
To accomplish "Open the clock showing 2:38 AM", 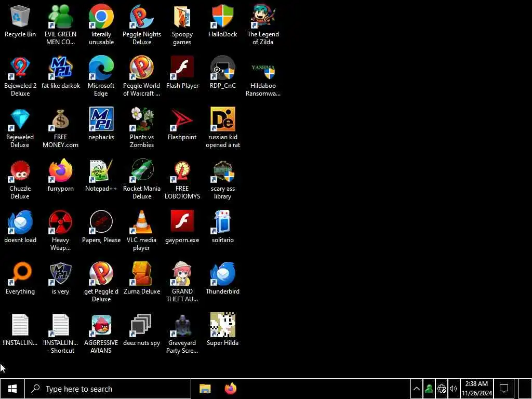I will pyautogui.click(x=477, y=389).
